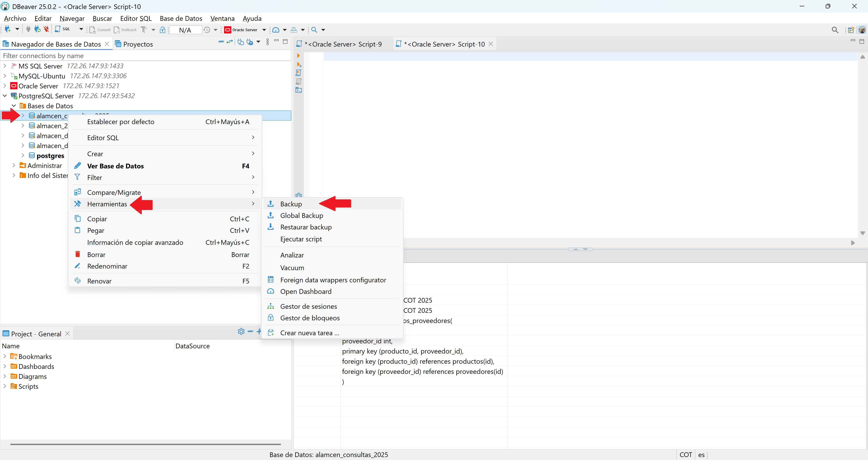Choose Renovar in context menu
The image size is (868, 460).
[x=165, y=281]
